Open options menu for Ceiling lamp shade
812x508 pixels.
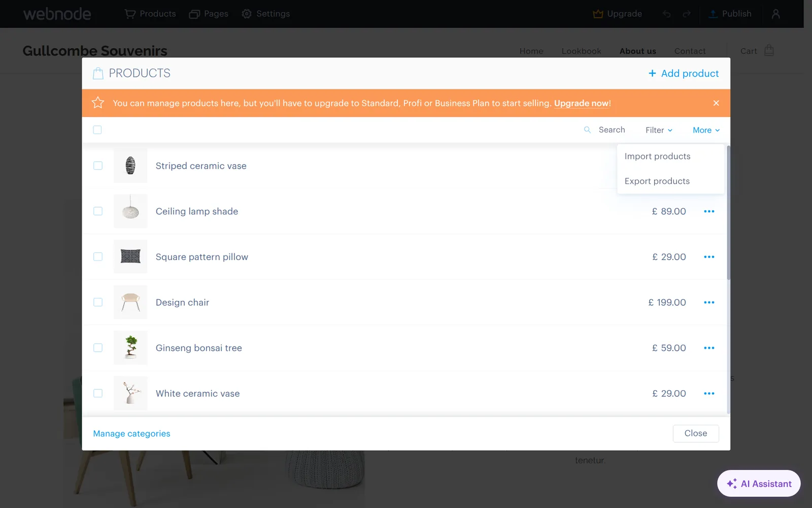click(709, 211)
